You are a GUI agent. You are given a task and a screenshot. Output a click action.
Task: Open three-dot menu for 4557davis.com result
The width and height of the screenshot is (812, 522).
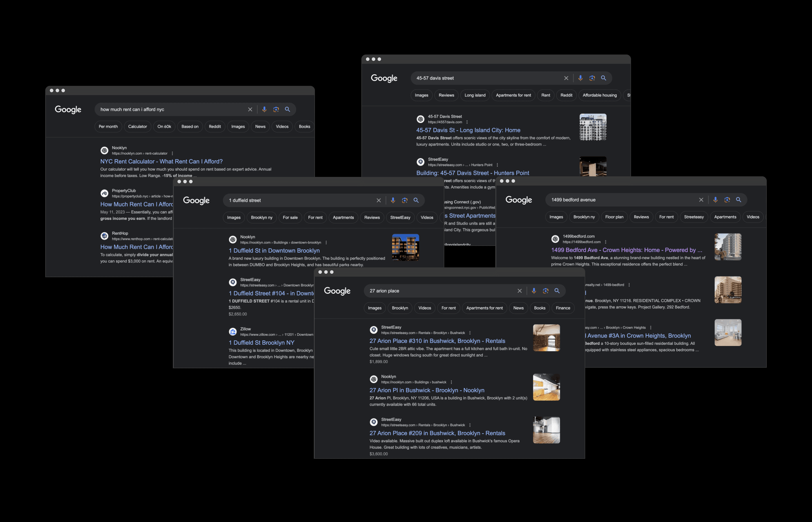tap(467, 122)
